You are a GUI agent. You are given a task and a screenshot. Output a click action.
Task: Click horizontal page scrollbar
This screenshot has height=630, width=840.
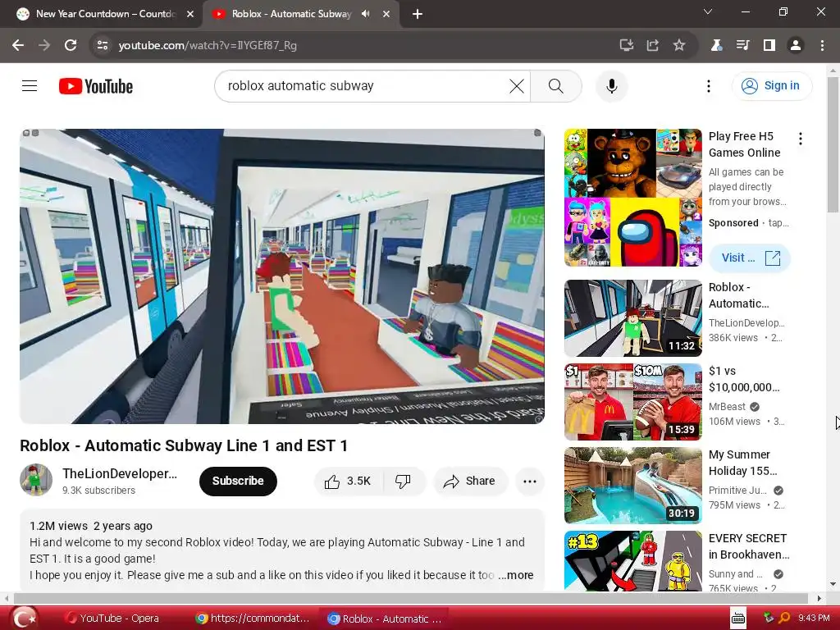tap(411, 598)
